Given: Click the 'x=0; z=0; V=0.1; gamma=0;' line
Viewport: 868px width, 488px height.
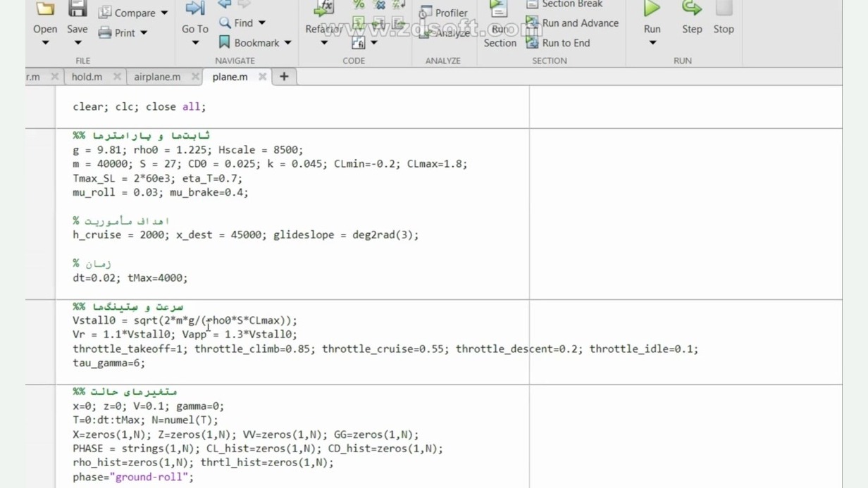Looking at the screenshot, I should click(149, 406).
